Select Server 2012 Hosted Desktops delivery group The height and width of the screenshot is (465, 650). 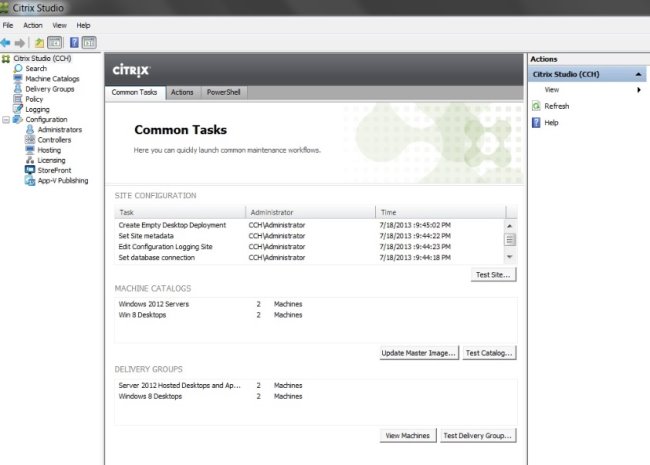coord(315,385)
